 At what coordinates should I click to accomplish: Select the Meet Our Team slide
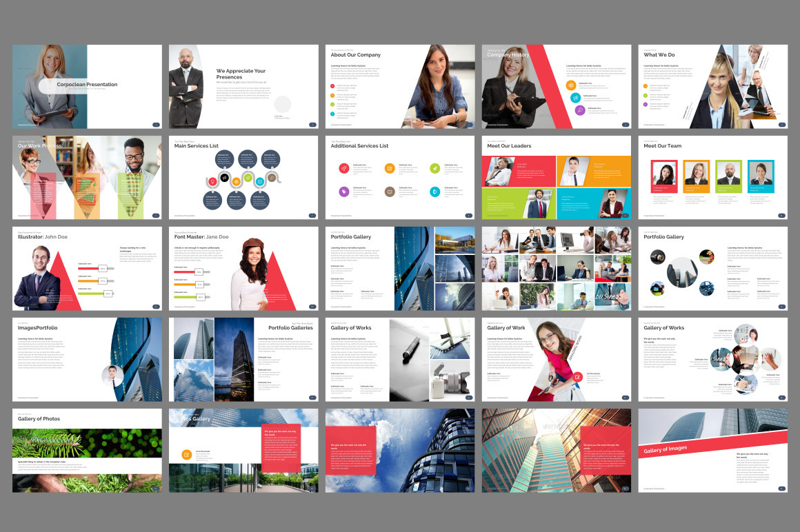pyautogui.click(x=712, y=177)
